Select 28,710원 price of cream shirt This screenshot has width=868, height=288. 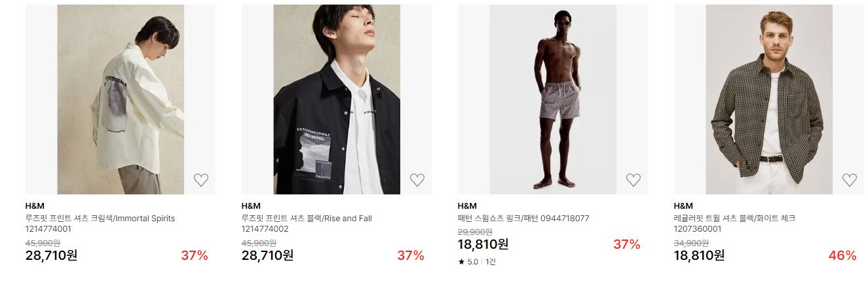(x=51, y=255)
